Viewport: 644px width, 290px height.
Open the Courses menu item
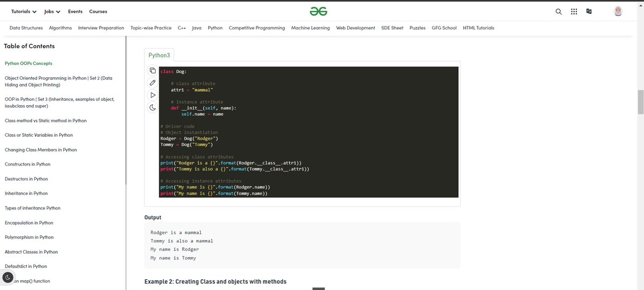(98, 11)
